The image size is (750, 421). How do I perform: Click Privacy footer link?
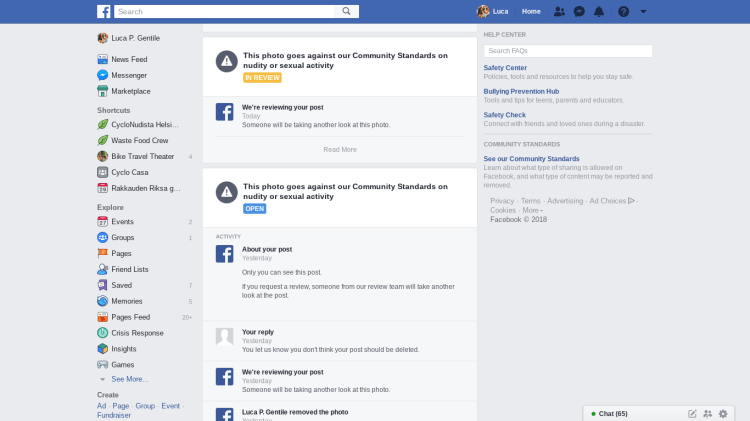coord(502,201)
